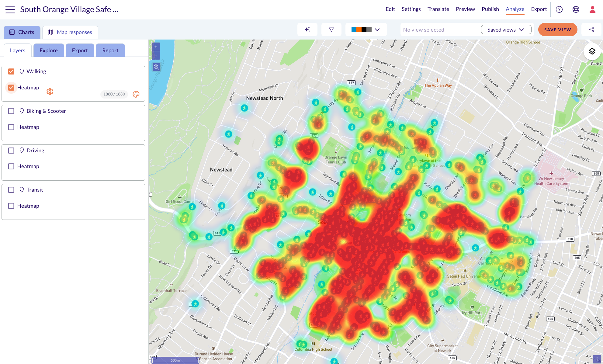Expand the Saved views dropdown
This screenshot has width=603, height=364.
pyautogui.click(x=506, y=29)
